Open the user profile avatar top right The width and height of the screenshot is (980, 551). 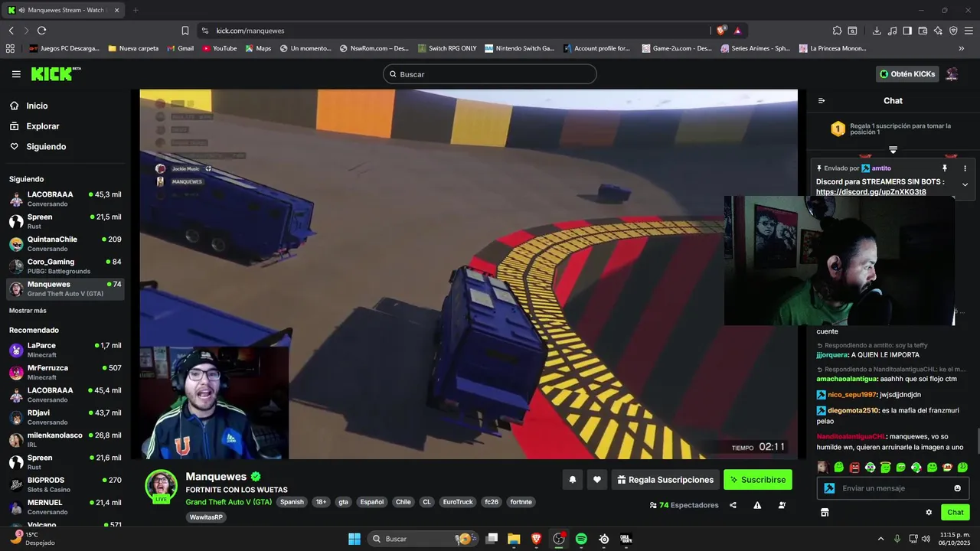click(x=952, y=74)
